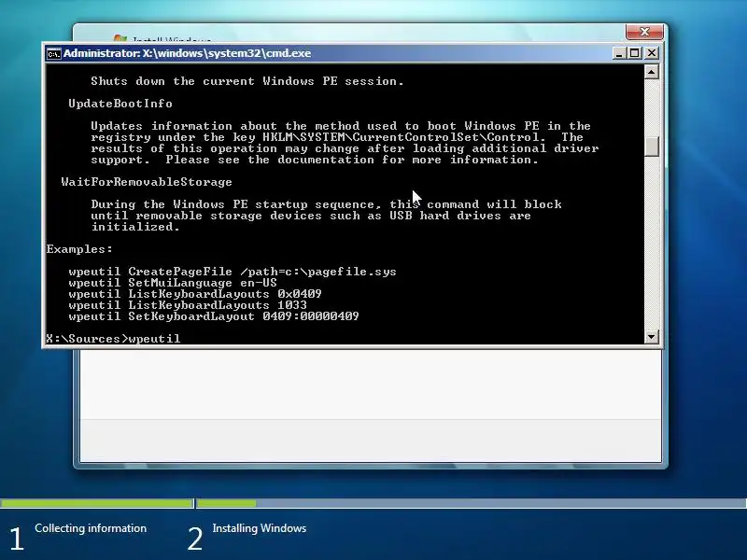Click 'Shuts down the current Windows PE session.' text
Screen dimensions: 747x560
[x=247, y=81]
